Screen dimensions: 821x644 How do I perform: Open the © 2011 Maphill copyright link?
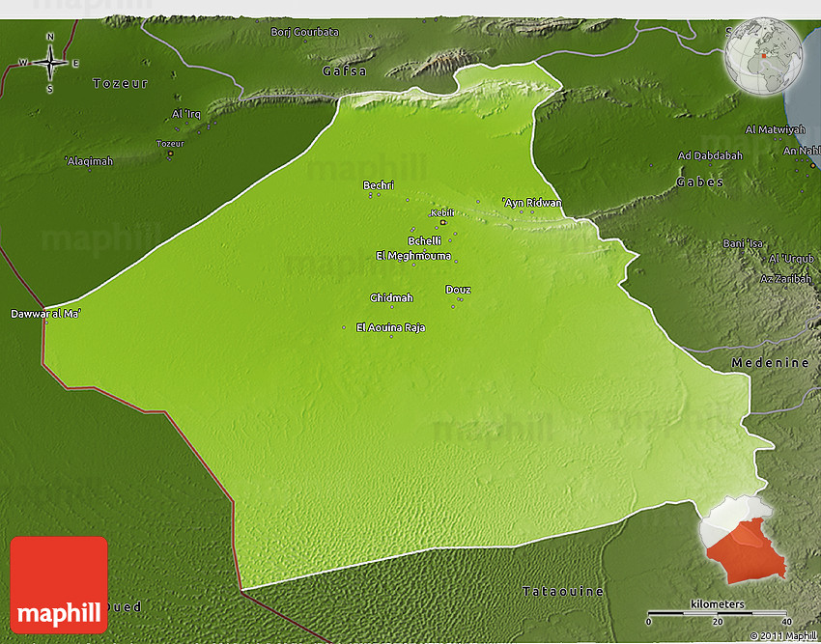tap(782, 635)
